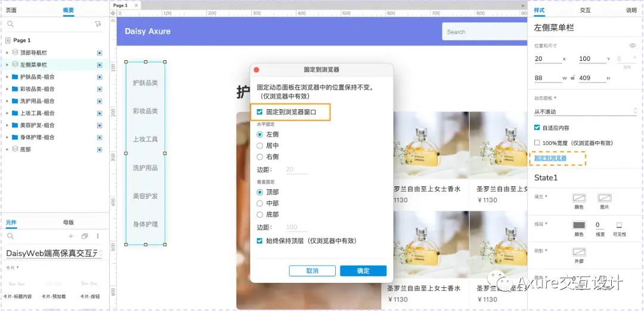Click the search icon in outline panel

11,24
